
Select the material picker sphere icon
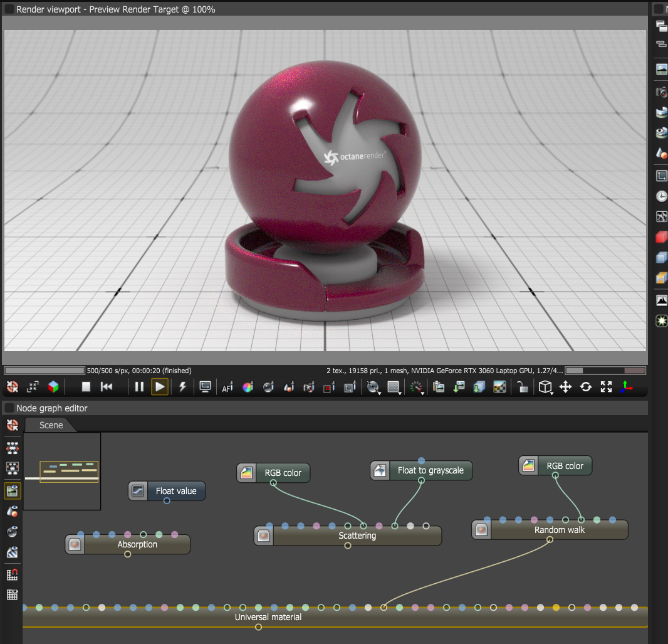[268, 387]
